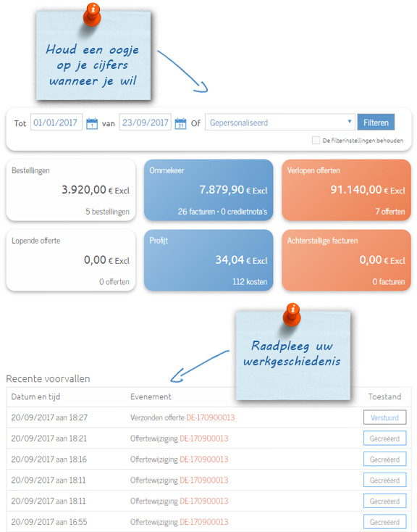The height and width of the screenshot is (532, 417).
Task: Open the Ommekeer revenue card
Action: [x=208, y=191]
